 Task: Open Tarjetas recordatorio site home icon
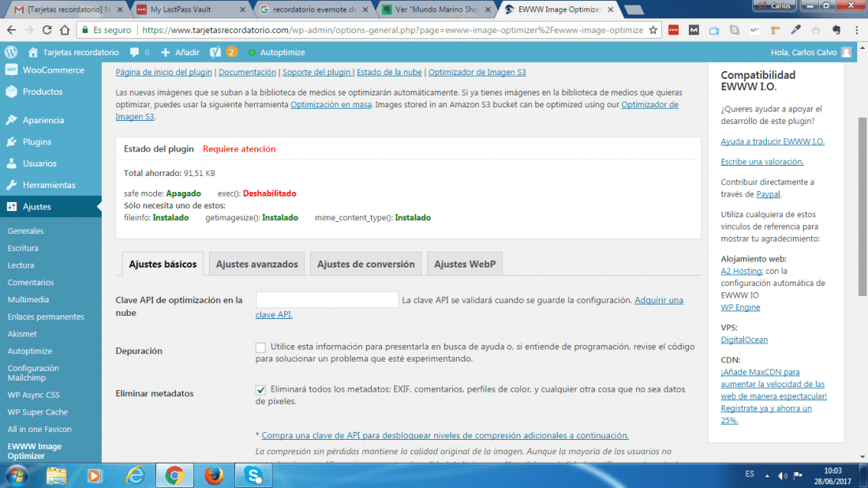[x=33, y=52]
